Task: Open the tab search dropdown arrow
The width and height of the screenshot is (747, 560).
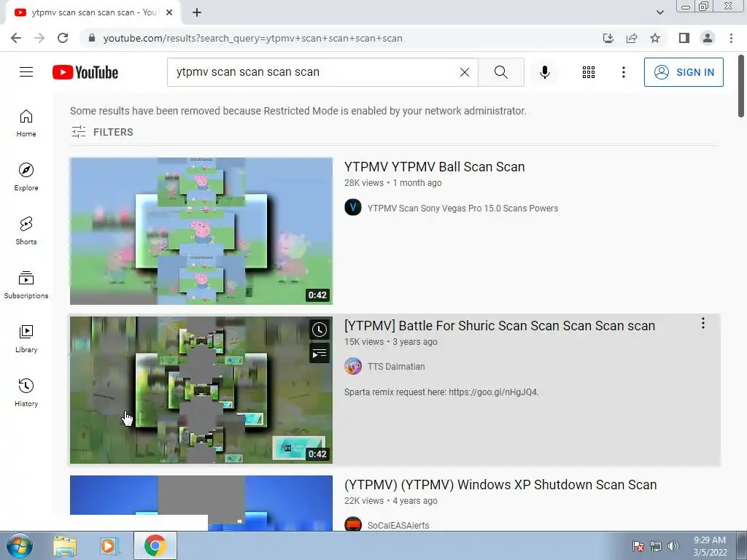Action: (659, 12)
